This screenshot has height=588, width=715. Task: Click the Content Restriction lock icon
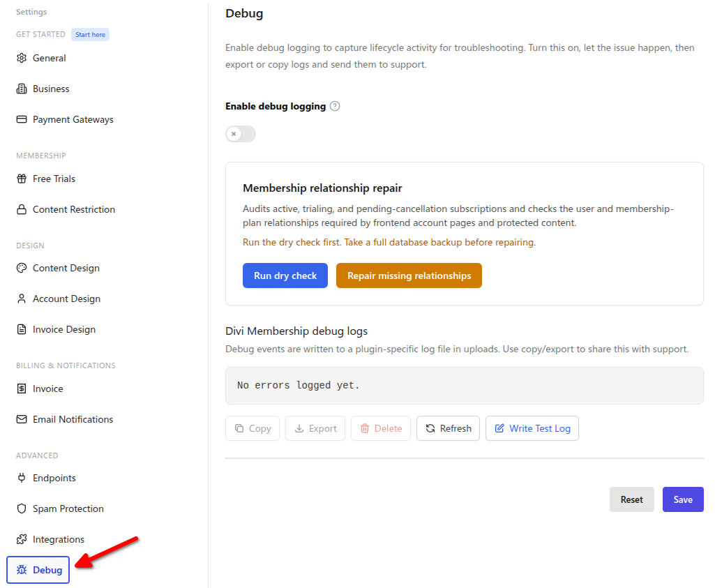(22, 209)
